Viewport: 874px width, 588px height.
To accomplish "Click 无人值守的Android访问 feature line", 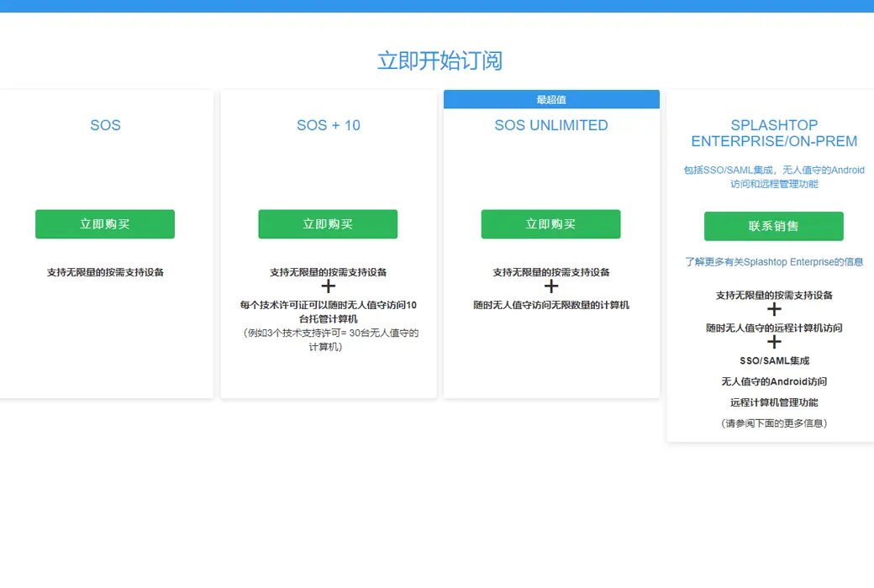I will 774,381.
